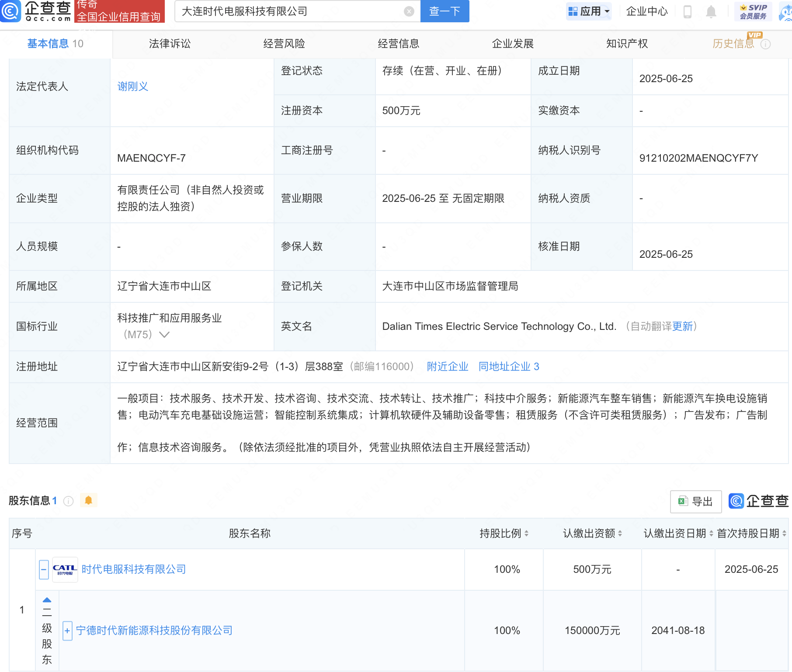792x672 pixels.
Task: Open the SVIP member services badge
Action: (753, 11)
